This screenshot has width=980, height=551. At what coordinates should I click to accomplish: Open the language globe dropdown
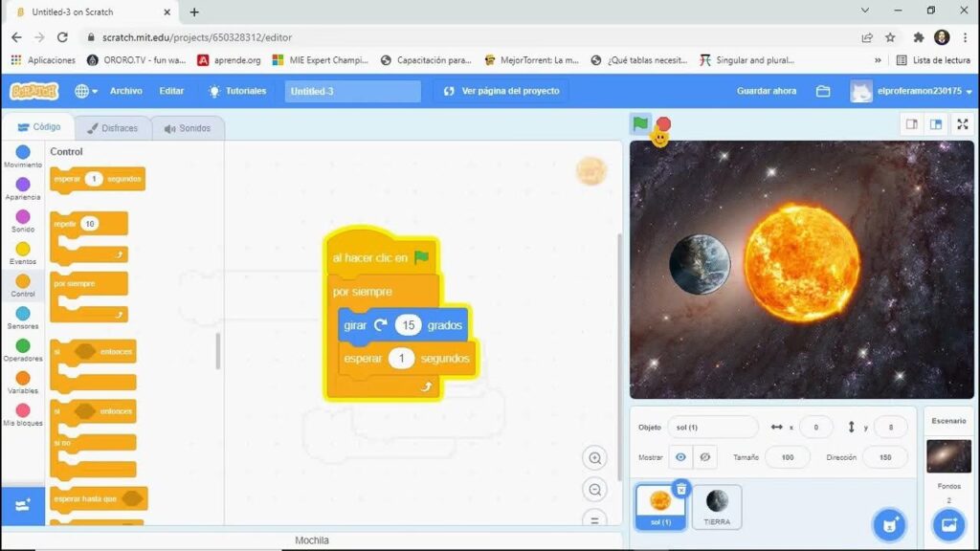[x=85, y=91]
